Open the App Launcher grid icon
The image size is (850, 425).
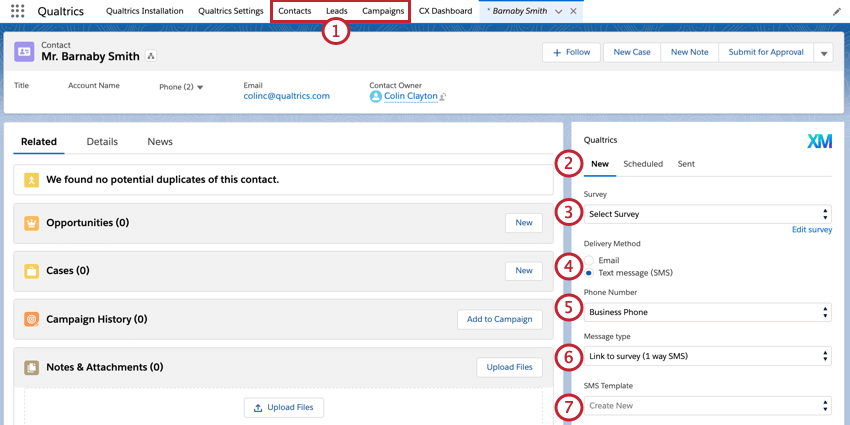point(17,11)
